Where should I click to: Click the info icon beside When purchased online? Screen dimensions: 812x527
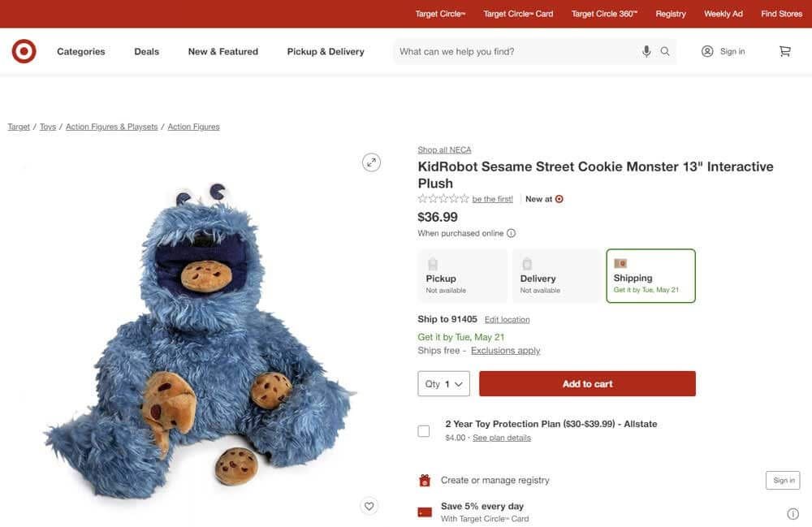509,233
